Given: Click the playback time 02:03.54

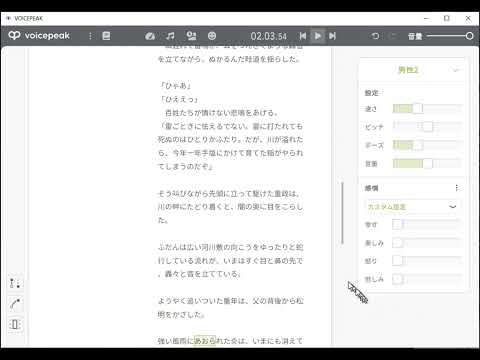Looking at the screenshot, I should pyautogui.click(x=269, y=36).
